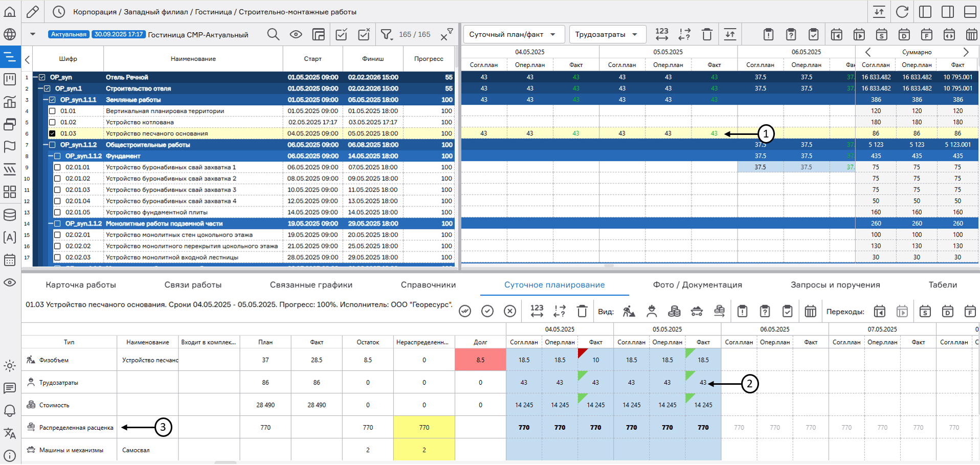Click the Гостиница breadcrumb link
980x465 pixels.
214,12
